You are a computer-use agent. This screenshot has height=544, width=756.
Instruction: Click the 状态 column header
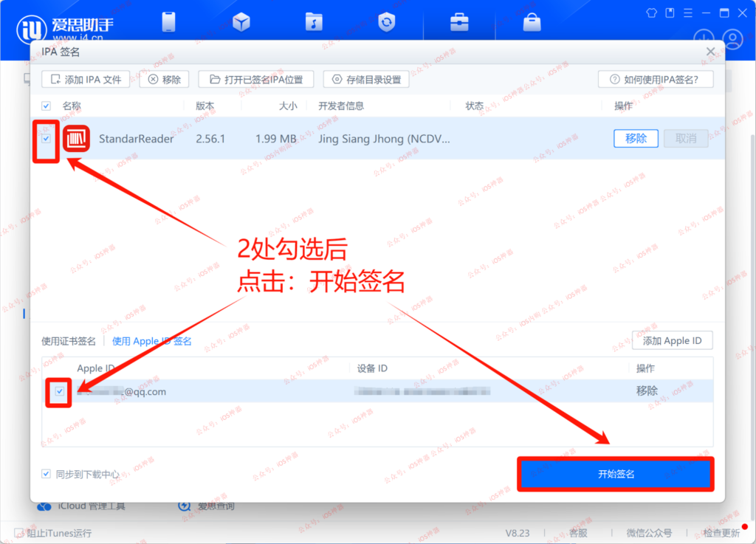475,106
